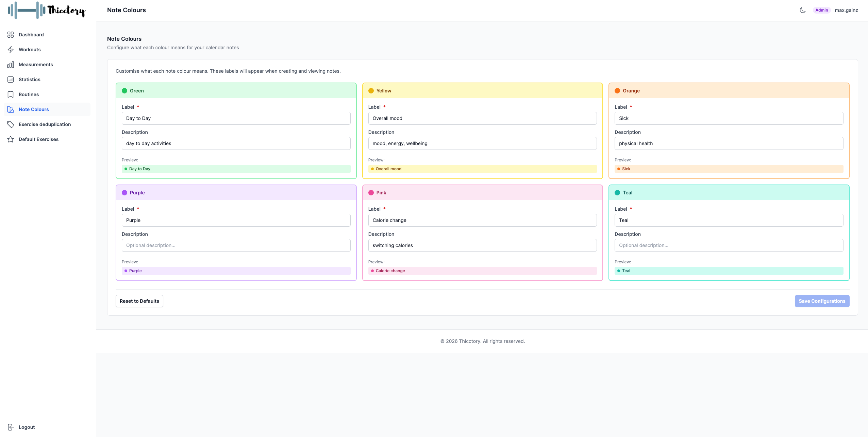Click the Thicctory logo in the sidebar
The image size is (868, 437).
tap(46, 10)
